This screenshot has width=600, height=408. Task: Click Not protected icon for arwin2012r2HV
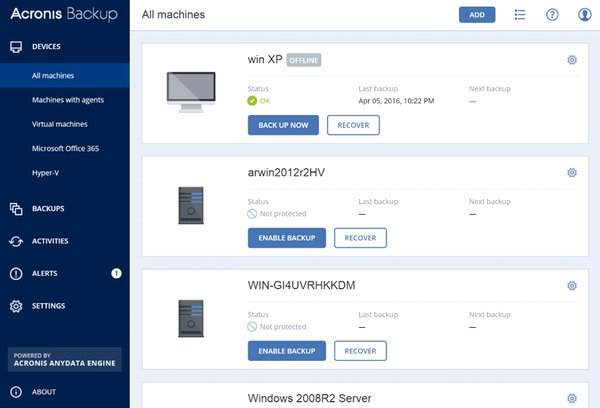coord(252,214)
